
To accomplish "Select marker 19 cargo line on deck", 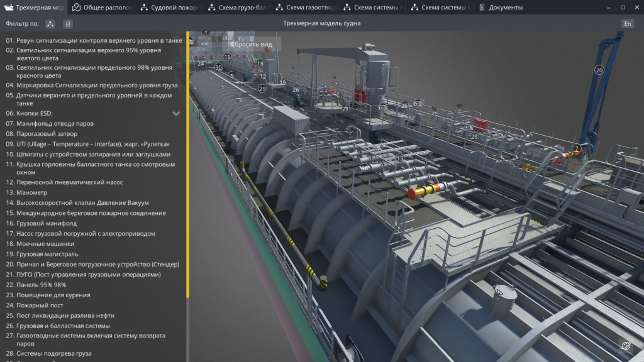I will [282, 82].
